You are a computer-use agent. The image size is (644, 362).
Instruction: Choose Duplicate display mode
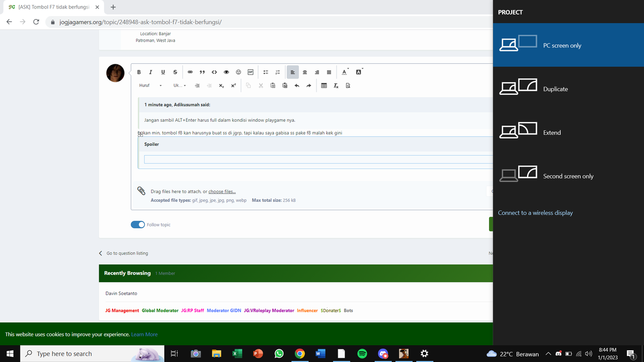coord(569,89)
